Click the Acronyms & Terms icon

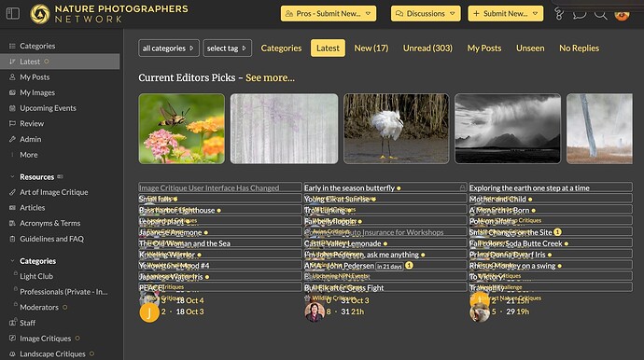tap(12, 223)
